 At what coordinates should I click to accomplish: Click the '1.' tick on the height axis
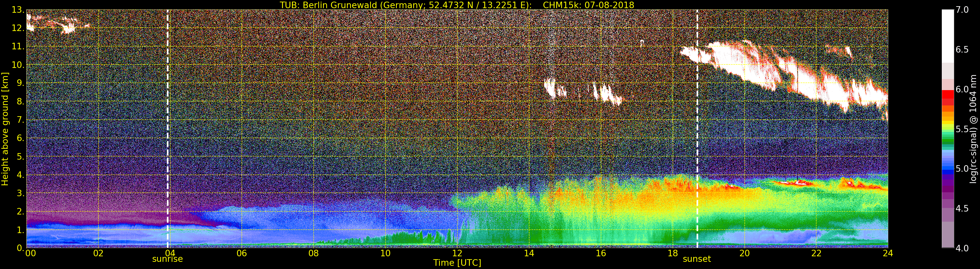coord(21,230)
